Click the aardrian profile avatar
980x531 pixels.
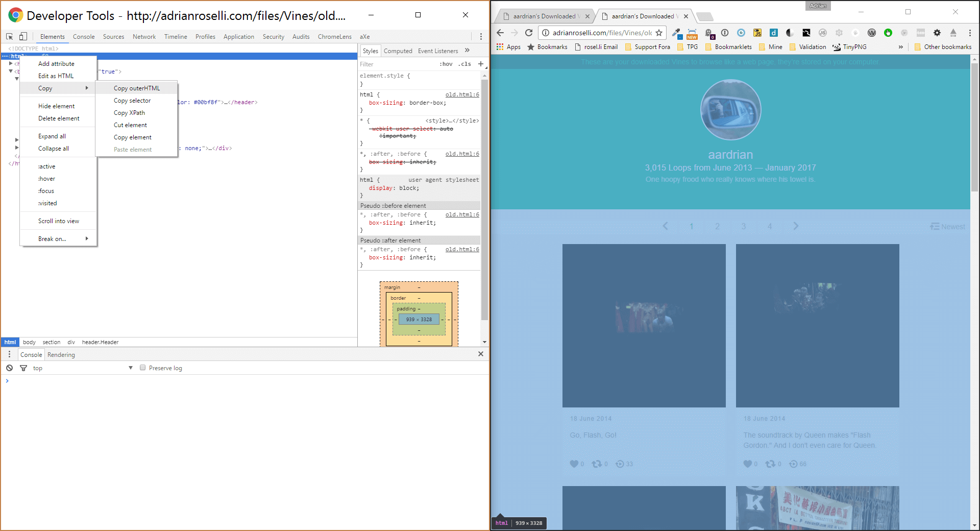[730, 110]
